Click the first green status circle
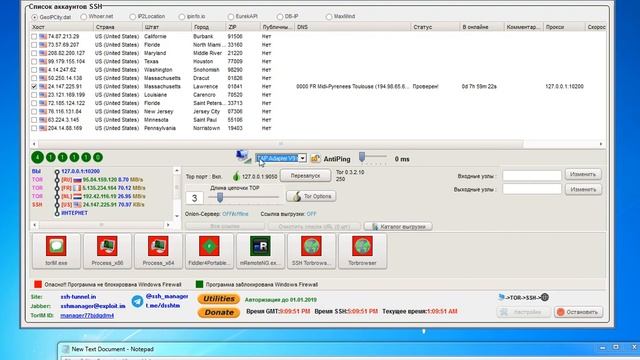Image resolution: width=640 pixels, height=360 pixels. (x=38, y=157)
